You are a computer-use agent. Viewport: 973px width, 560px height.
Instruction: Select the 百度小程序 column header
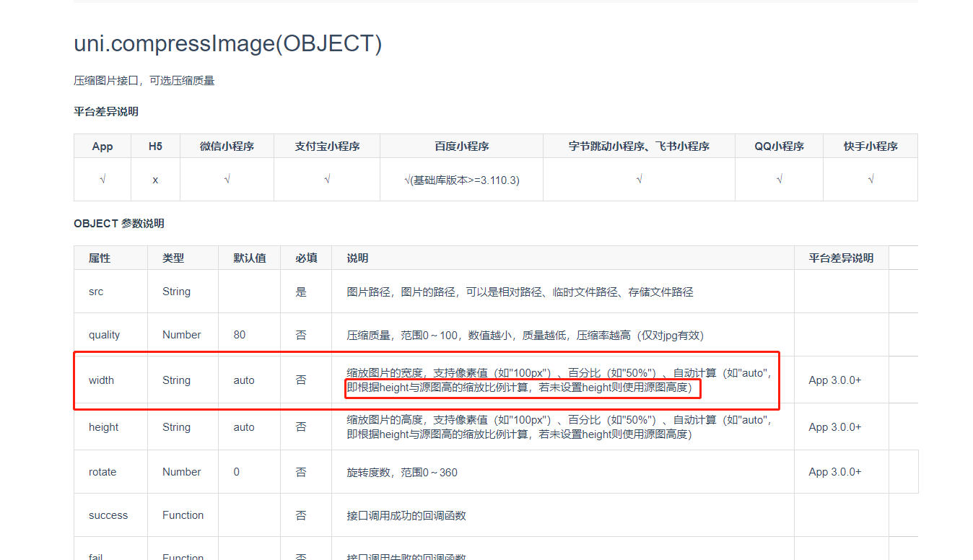point(461,146)
